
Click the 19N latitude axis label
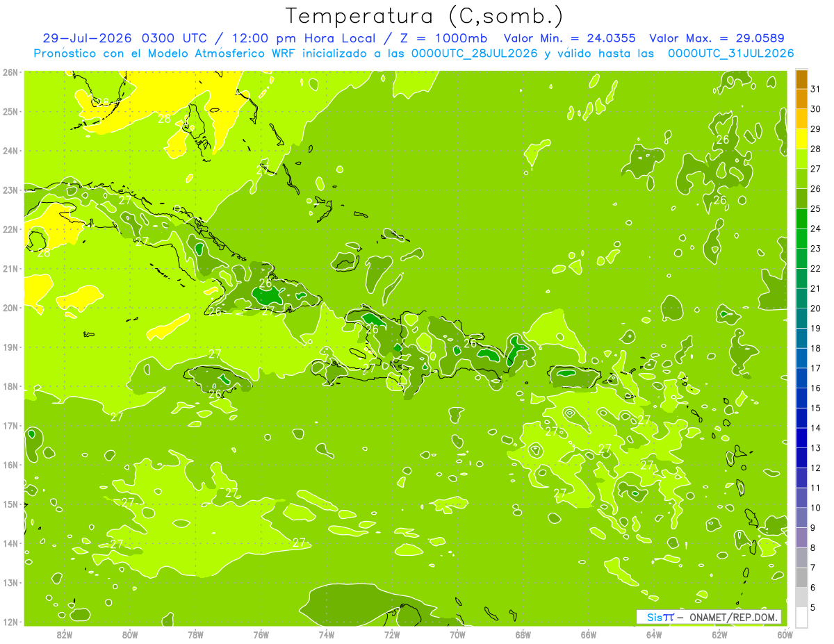coord(10,347)
